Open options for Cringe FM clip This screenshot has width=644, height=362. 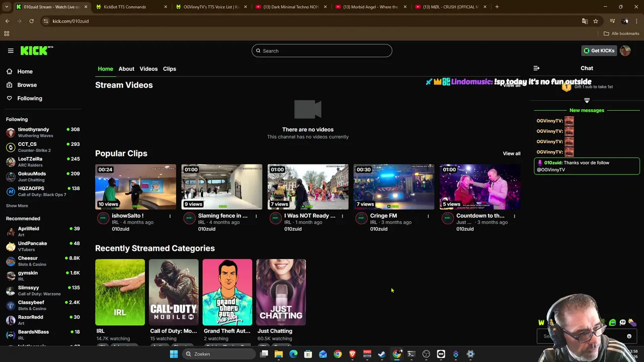[x=428, y=216]
